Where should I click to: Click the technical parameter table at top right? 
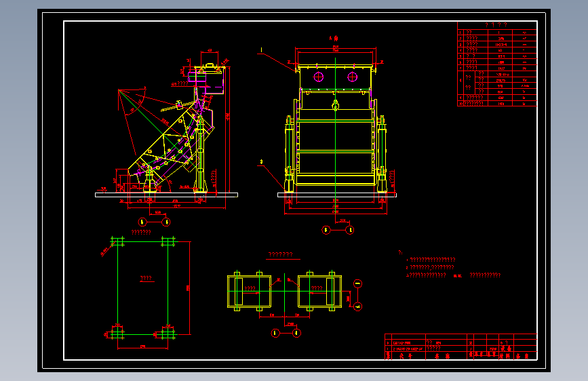497,64
